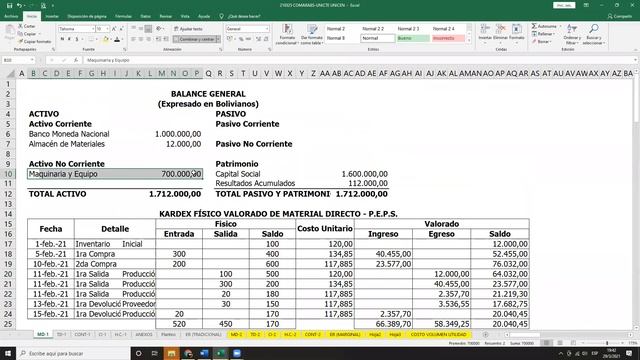This screenshot has width=640, height=360.
Task: Align text left in Alineación group
Action: [x=133, y=39]
